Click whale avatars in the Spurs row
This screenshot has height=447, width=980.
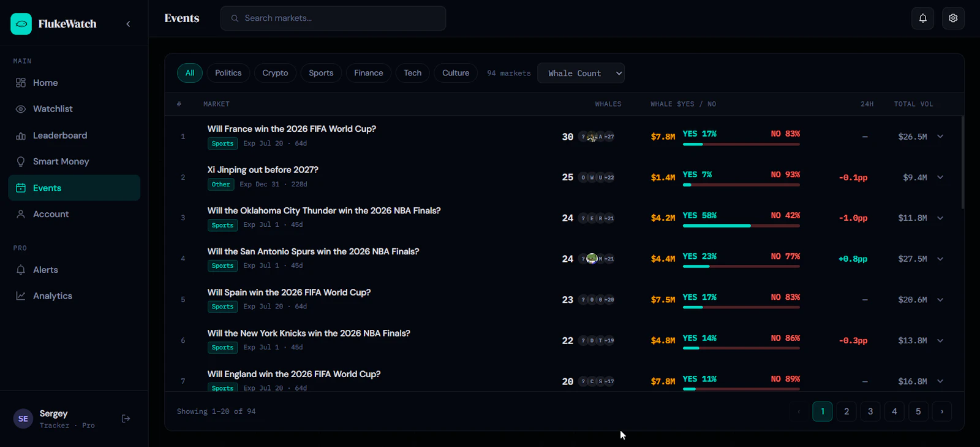597,259
